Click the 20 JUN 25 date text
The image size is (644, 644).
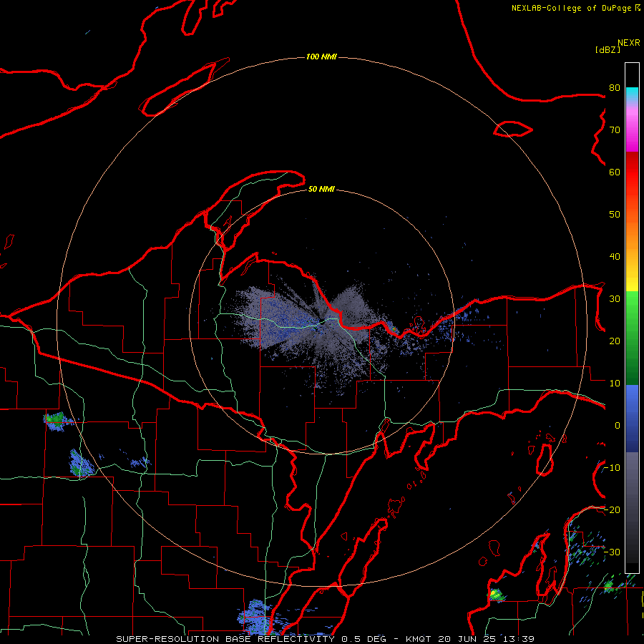tap(469, 639)
